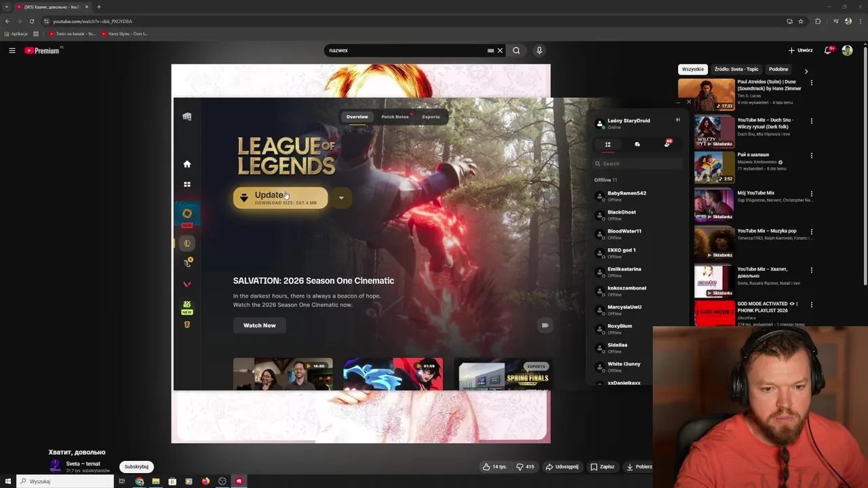
Task: Select the golden ring game icon marked NEW
Action: (x=187, y=214)
